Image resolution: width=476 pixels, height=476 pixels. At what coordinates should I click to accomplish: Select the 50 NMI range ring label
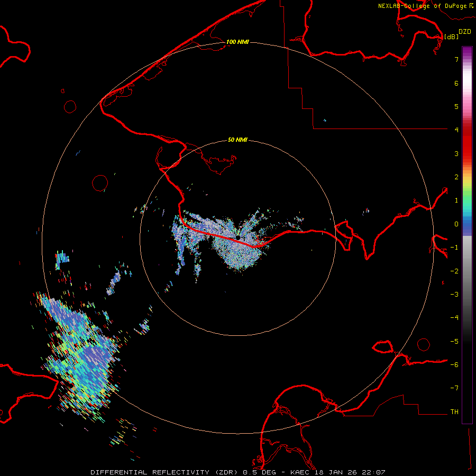(x=237, y=140)
